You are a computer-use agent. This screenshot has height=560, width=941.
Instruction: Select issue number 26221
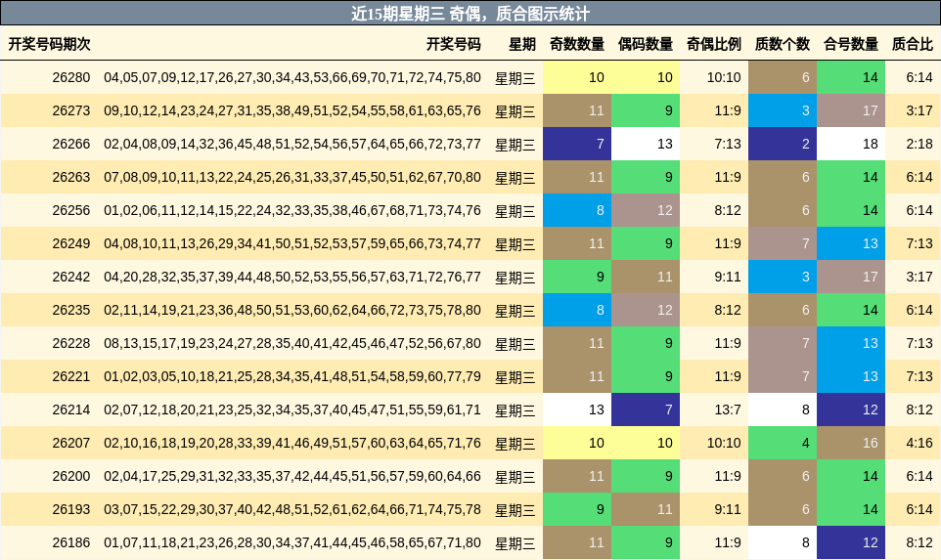70,376
